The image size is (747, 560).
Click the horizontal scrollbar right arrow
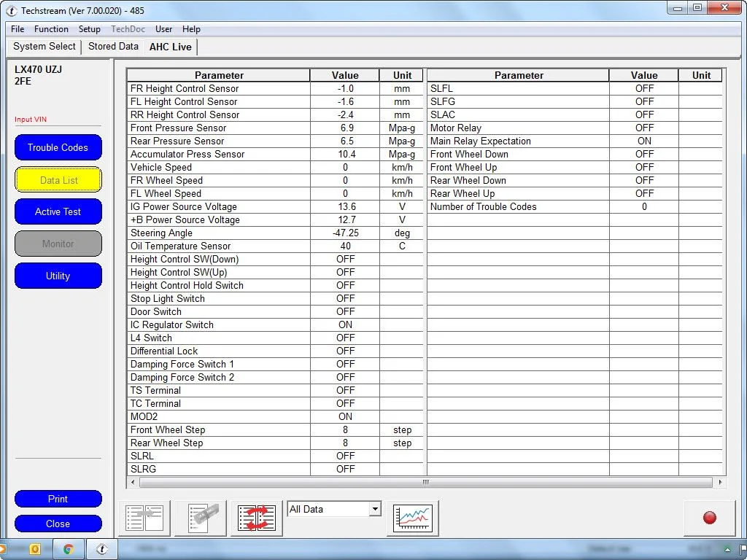(721, 483)
